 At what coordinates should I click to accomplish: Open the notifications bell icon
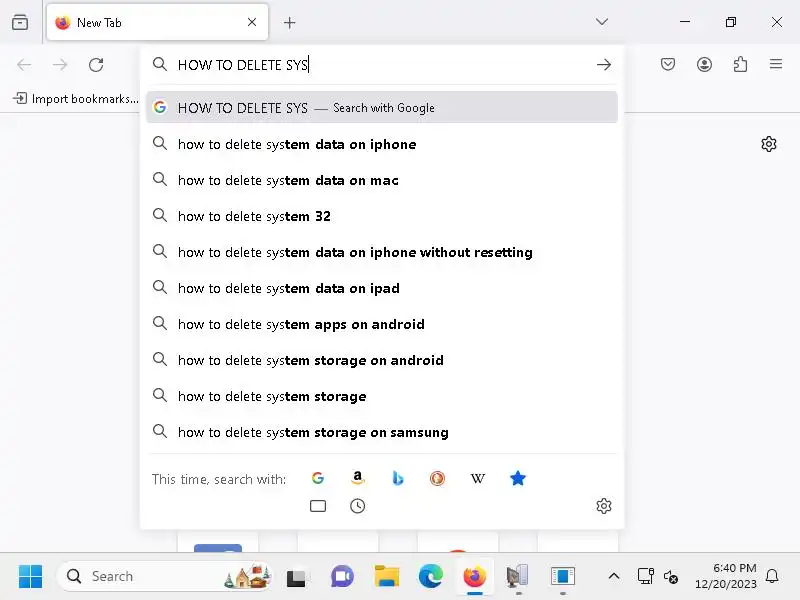pyautogui.click(x=772, y=577)
